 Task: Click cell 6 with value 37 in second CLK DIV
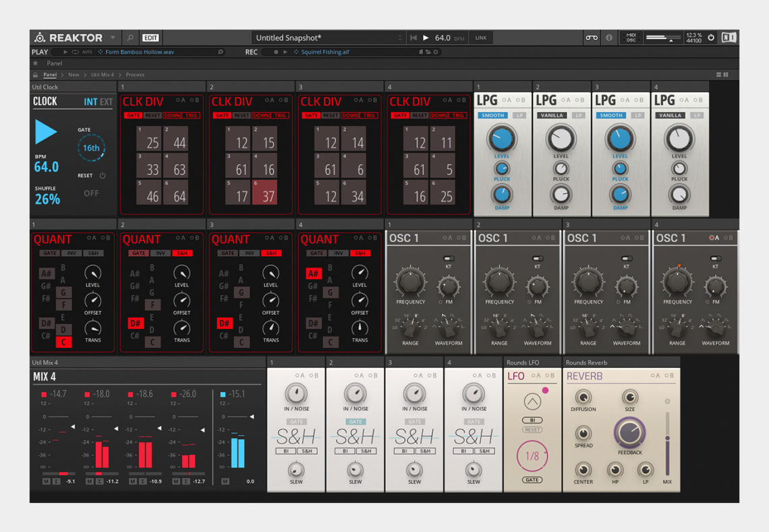(264, 192)
